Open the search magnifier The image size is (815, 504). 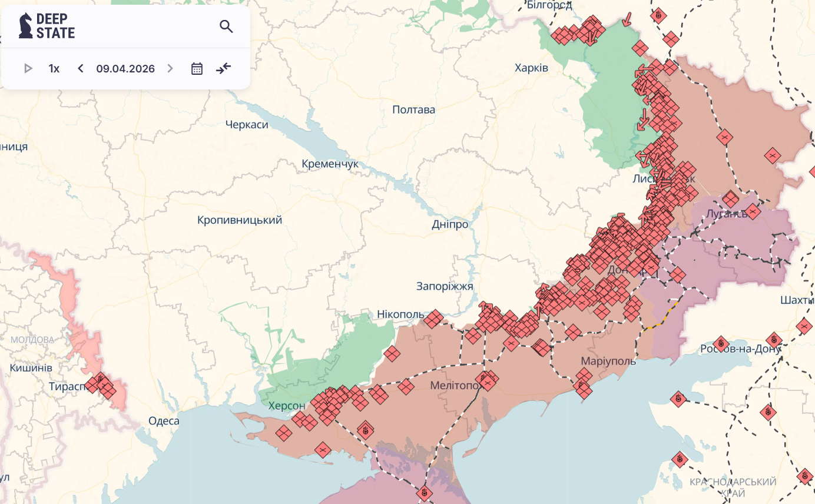point(226,26)
